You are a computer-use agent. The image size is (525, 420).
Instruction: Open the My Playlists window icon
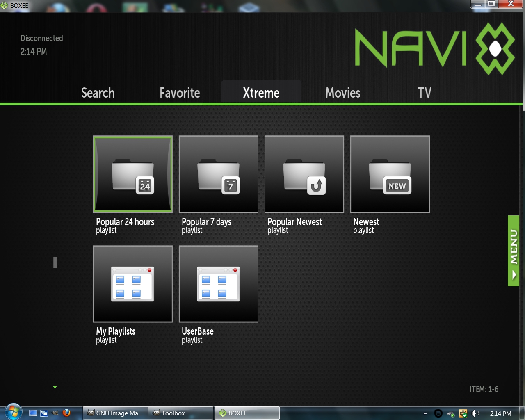click(133, 284)
